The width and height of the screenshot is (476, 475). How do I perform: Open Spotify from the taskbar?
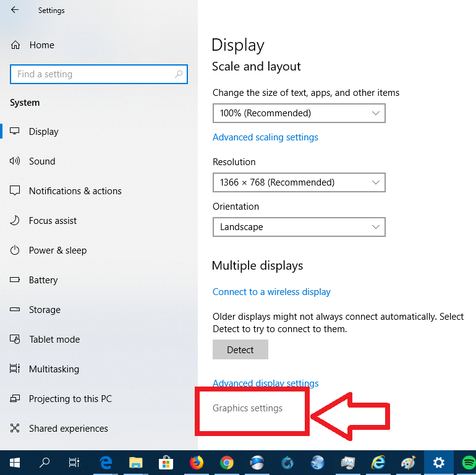[x=469, y=463]
